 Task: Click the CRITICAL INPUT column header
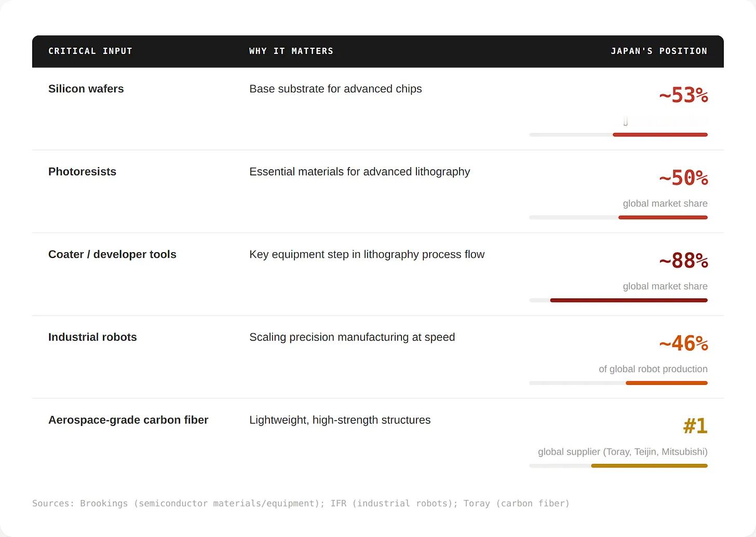click(x=90, y=51)
